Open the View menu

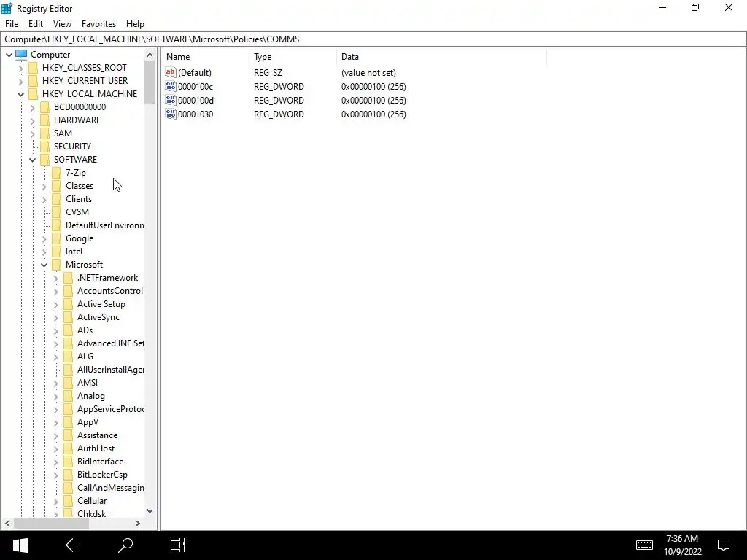coord(62,24)
